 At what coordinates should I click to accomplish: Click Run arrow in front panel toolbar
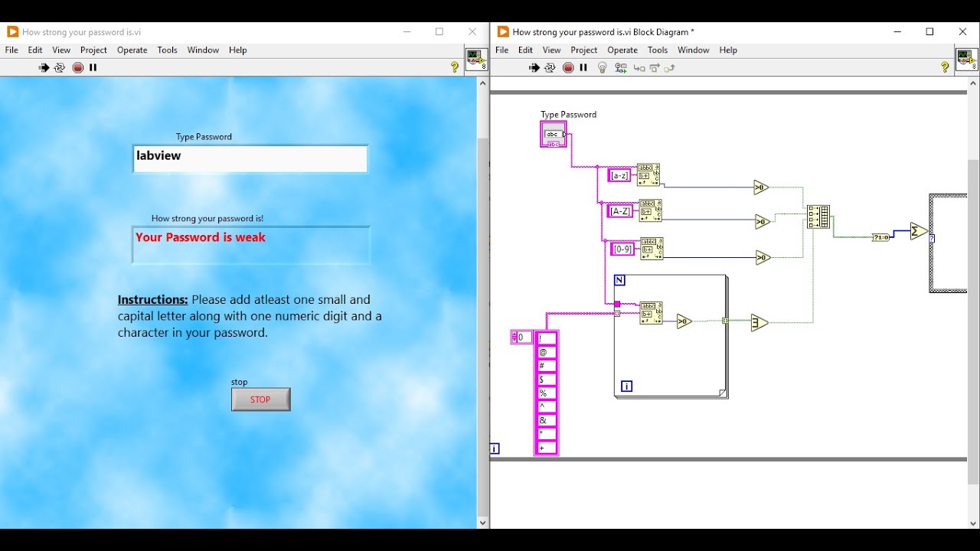pos(44,67)
